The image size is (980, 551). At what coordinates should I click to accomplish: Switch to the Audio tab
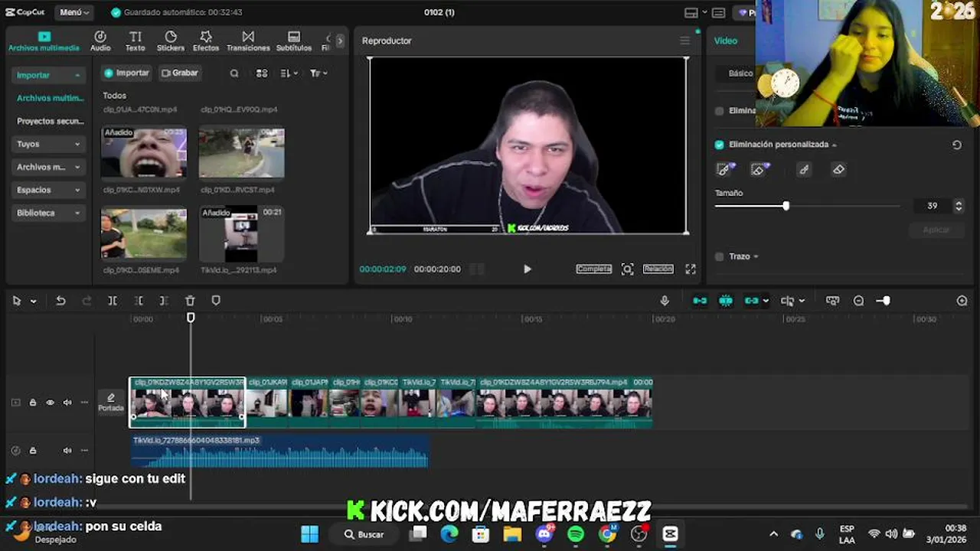100,41
